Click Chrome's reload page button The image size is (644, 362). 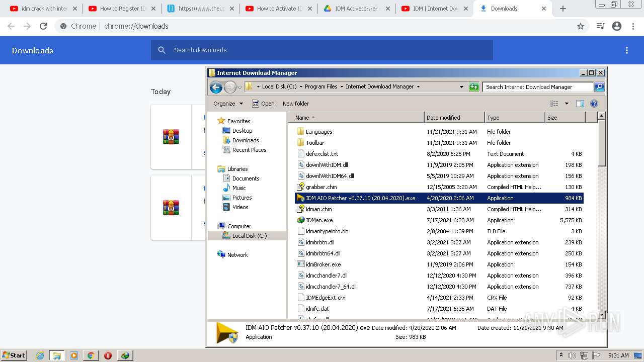43,26
